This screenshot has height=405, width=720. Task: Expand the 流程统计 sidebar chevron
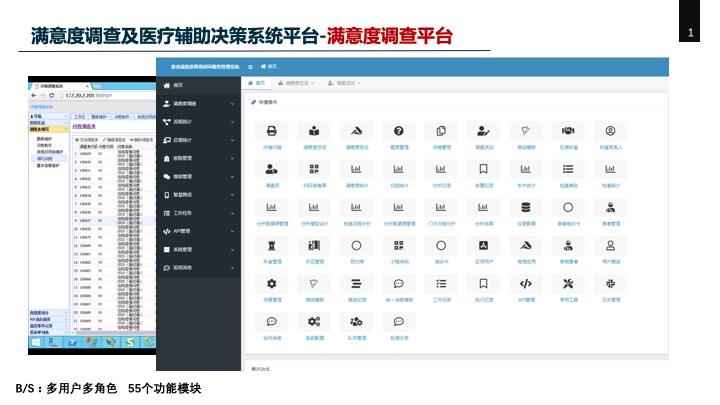[232, 122]
